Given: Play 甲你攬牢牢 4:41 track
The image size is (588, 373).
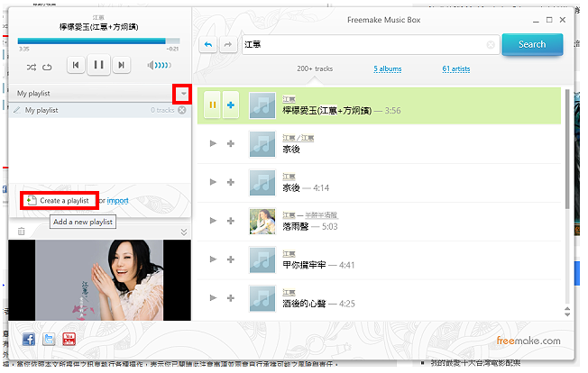Looking at the screenshot, I should pos(213,259).
